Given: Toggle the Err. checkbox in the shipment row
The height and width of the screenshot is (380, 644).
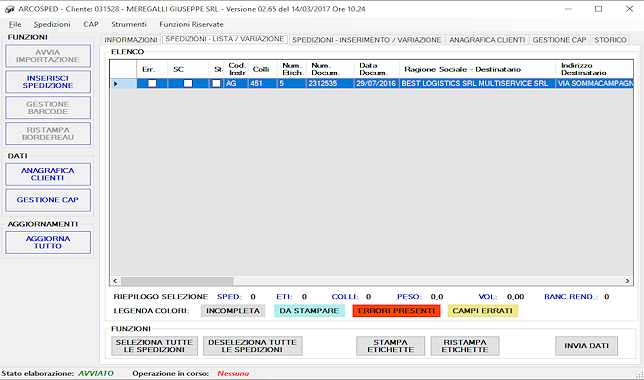Looking at the screenshot, I should 152,83.
